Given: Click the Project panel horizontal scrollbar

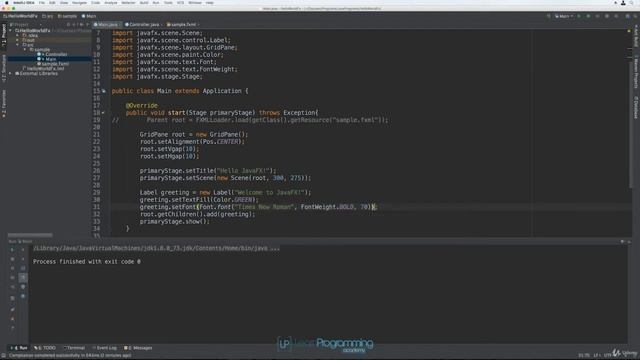Looking at the screenshot, I should click(x=30, y=236).
